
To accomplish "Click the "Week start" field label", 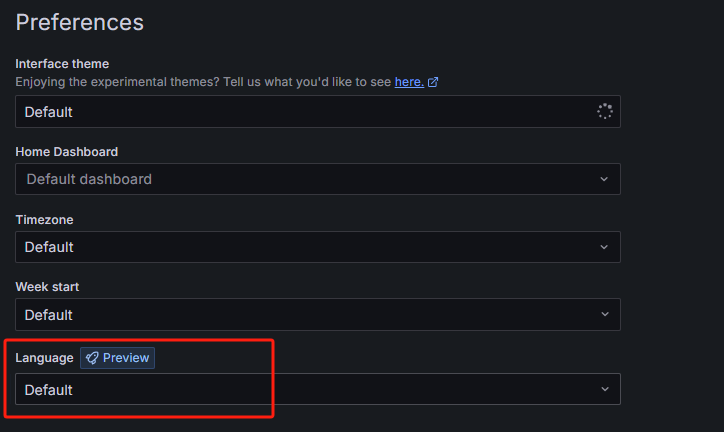I will tap(47, 287).
